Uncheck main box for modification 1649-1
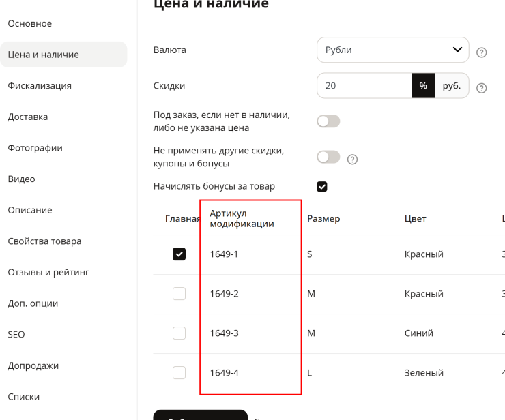This screenshot has height=420, width=505. [179, 254]
